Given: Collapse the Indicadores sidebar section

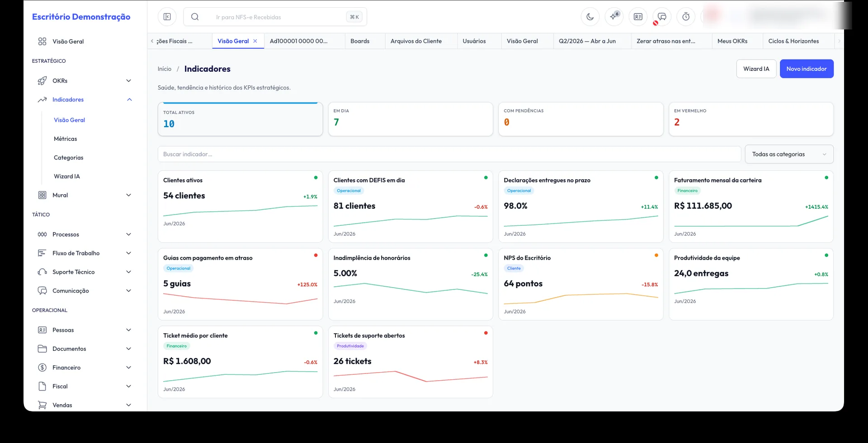Looking at the screenshot, I should click(129, 100).
